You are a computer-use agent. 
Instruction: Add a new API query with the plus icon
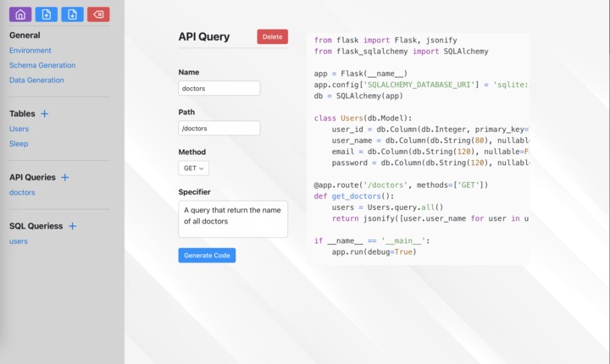pos(65,177)
